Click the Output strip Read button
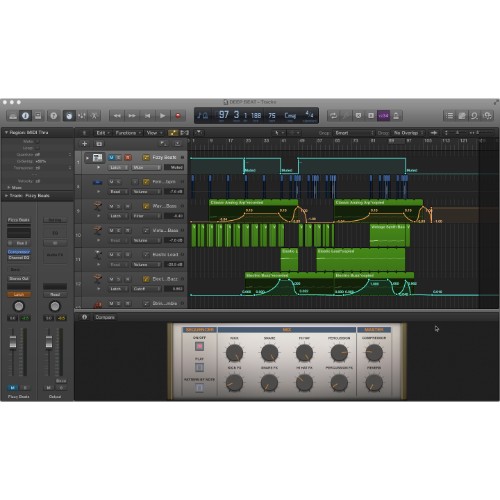The height and width of the screenshot is (500, 500). 55,294
